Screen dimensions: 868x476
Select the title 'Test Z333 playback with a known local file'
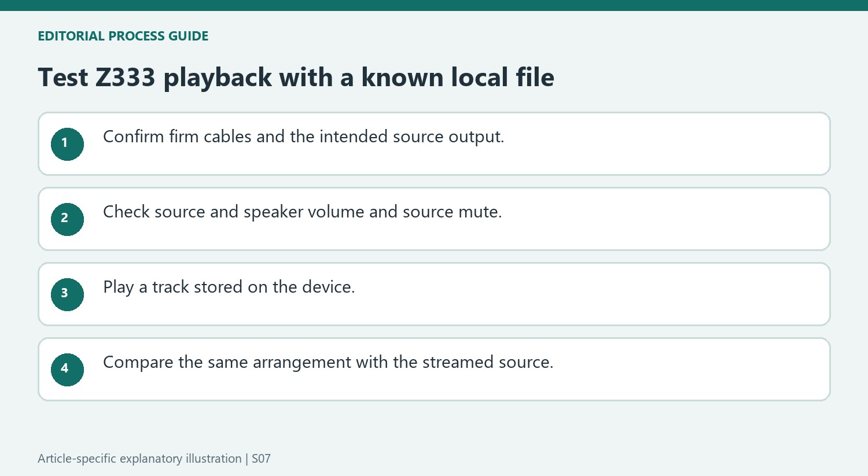click(x=296, y=78)
